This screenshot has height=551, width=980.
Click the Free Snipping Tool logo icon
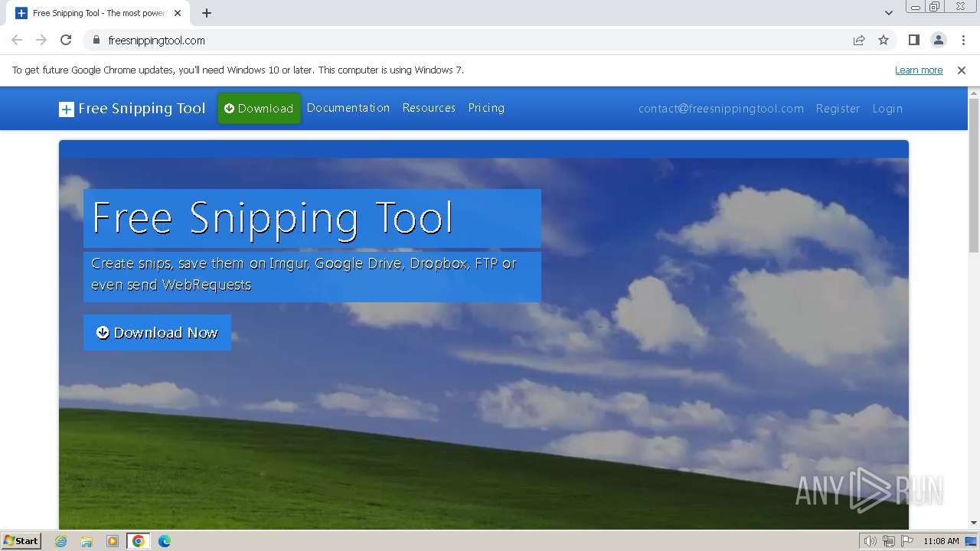click(x=67, y=109)
